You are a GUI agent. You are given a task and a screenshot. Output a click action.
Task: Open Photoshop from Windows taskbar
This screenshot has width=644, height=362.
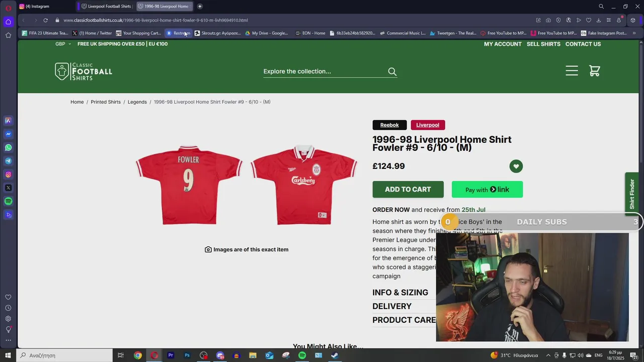coord(187,355)
